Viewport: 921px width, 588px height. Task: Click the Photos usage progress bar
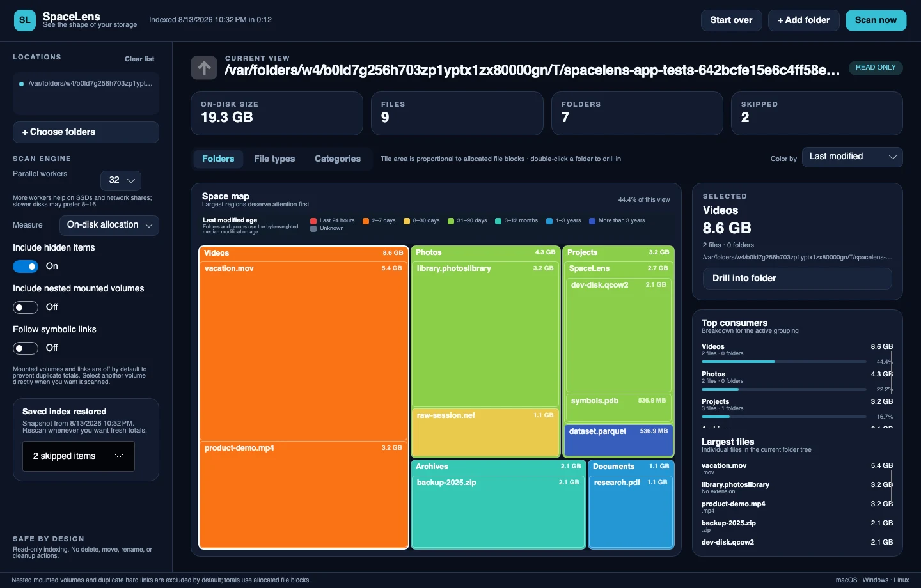click(x=784, y=389)
